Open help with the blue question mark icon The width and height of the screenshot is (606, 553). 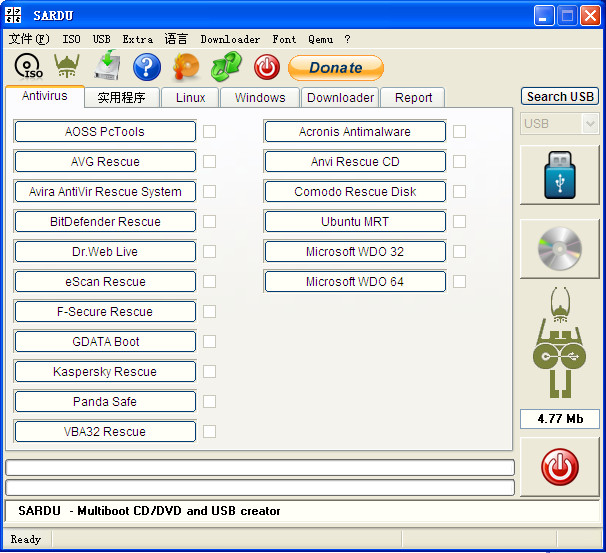[147, 67]
